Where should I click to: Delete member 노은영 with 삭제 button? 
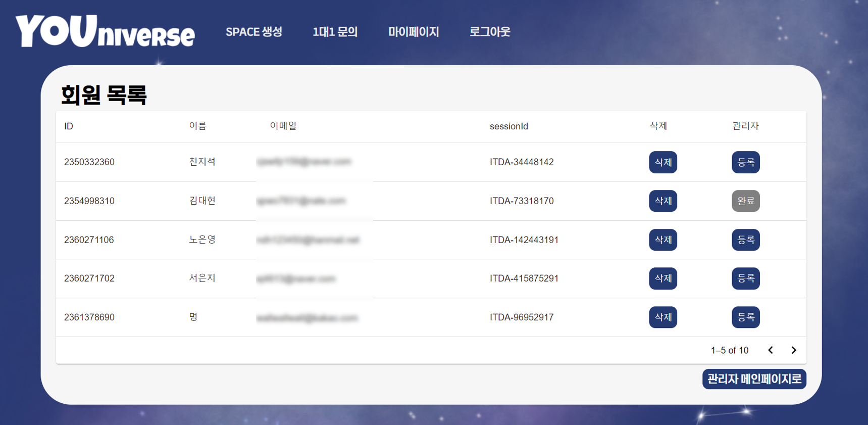pos(663,240)
